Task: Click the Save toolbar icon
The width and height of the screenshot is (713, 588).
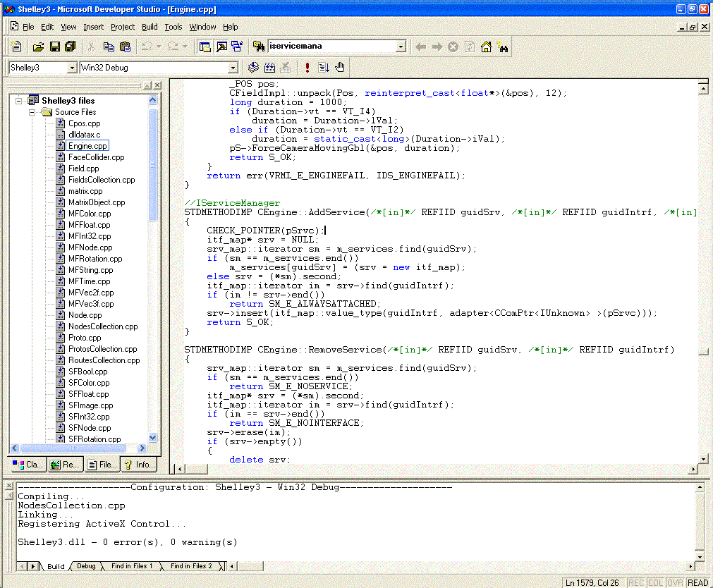Action: (54, 47)
